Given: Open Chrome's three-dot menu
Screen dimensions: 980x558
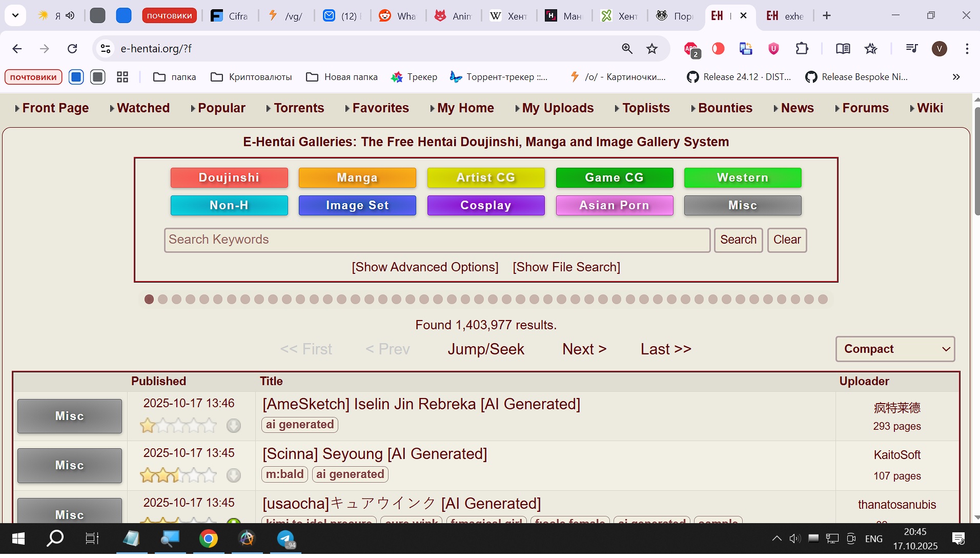Looking at the screenshot, I should (x=967, y=49).
